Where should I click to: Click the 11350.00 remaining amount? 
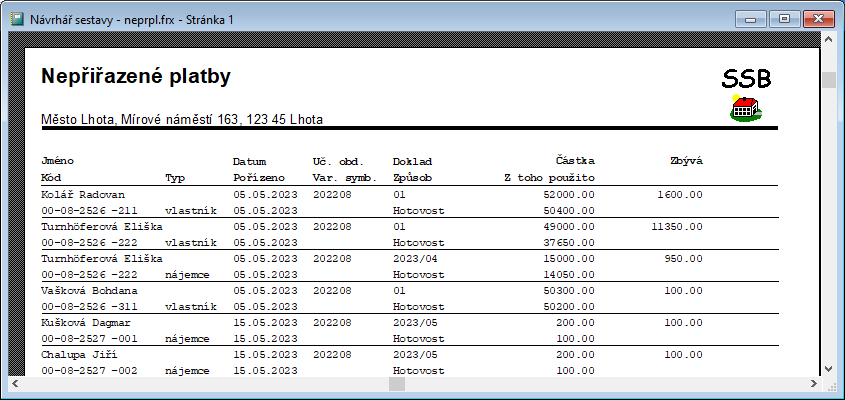point(675,226)
